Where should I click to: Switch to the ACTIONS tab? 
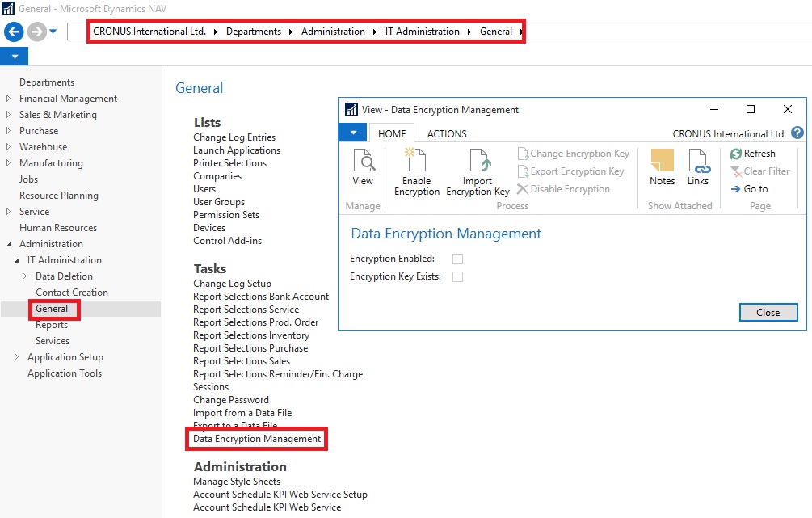click(445, 133)
